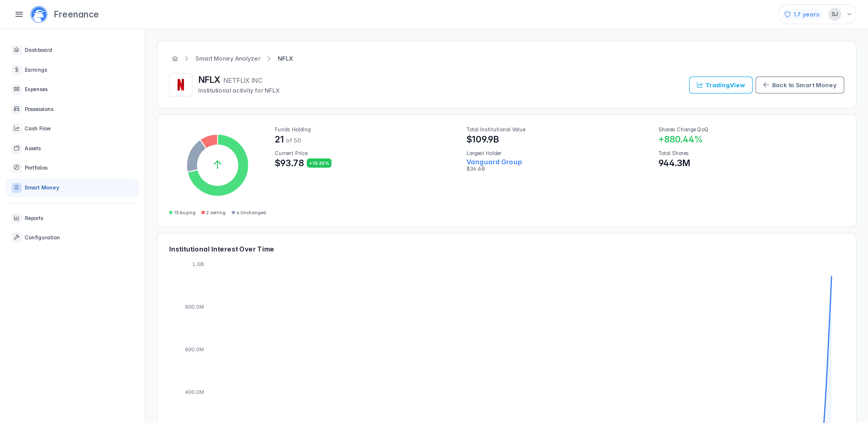The width and height of the screenshot is (868, 423).
Task: Open the TradingView button
Action: [721, 85]
